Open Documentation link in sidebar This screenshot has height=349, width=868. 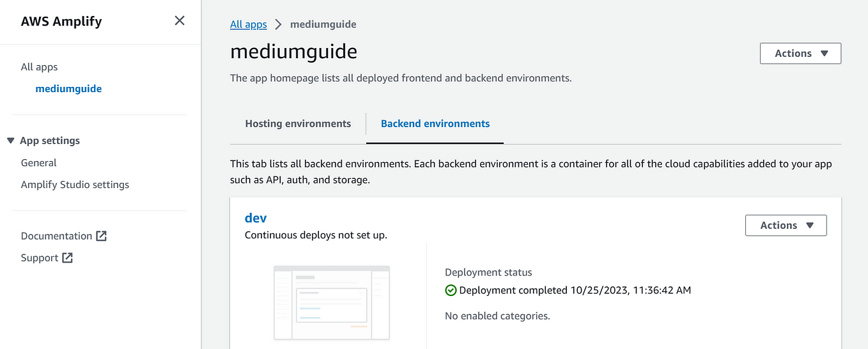click(56, 236)
